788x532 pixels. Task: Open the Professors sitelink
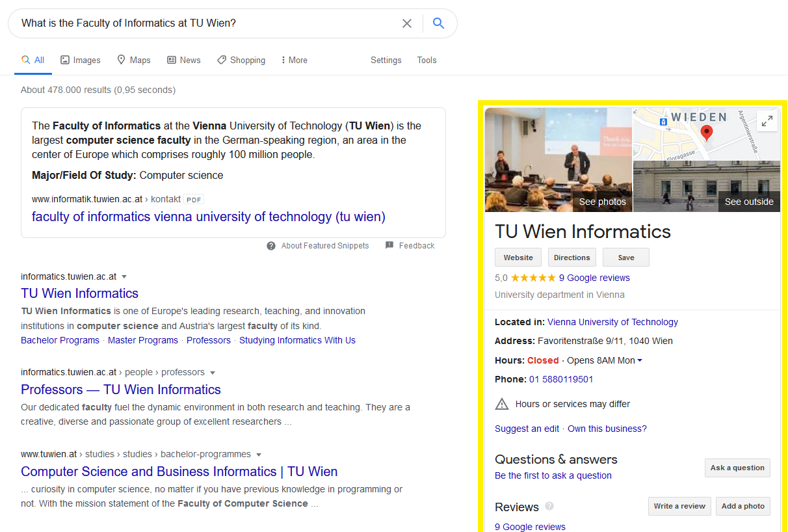click(x=209, y=340)
